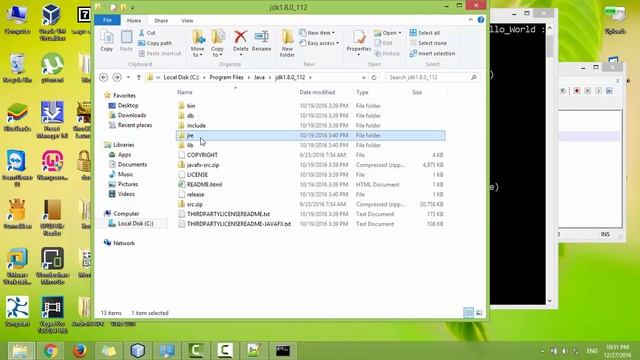
Task: Open Explorer Help icon
Action: click(481, 20)
